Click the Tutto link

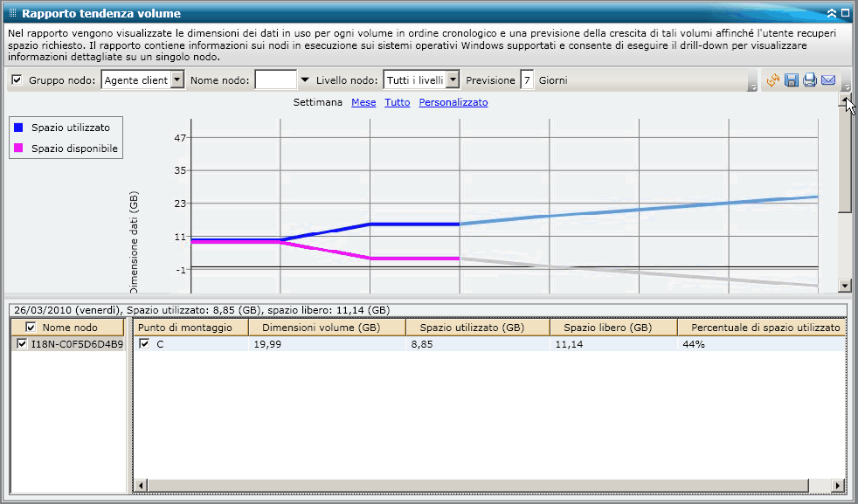click(x=398, y=102)
